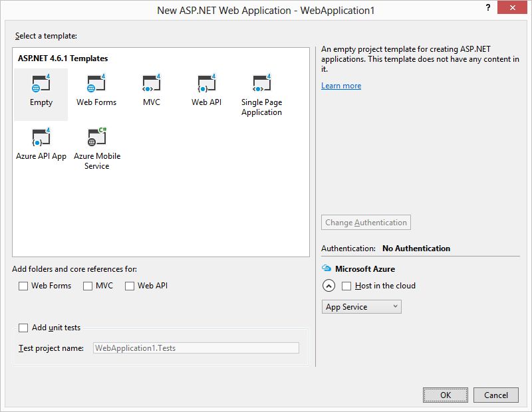The width and height of the screenshot is (532, 412).
Task: Click the Change Authentication button
Action: tap(366, 223)
